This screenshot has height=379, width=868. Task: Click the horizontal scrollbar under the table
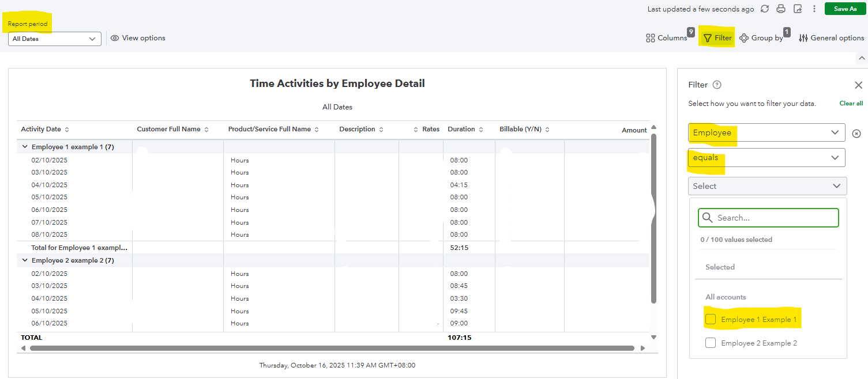[x=332, y=348]
